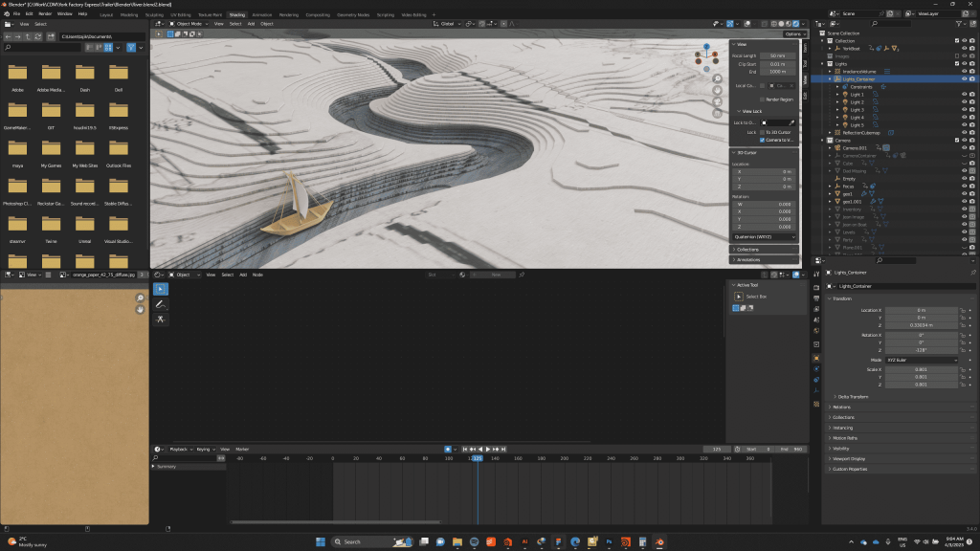980x551 pixels.
Task: Hide Camera.001 in the viewport
Action: point(965,148)
